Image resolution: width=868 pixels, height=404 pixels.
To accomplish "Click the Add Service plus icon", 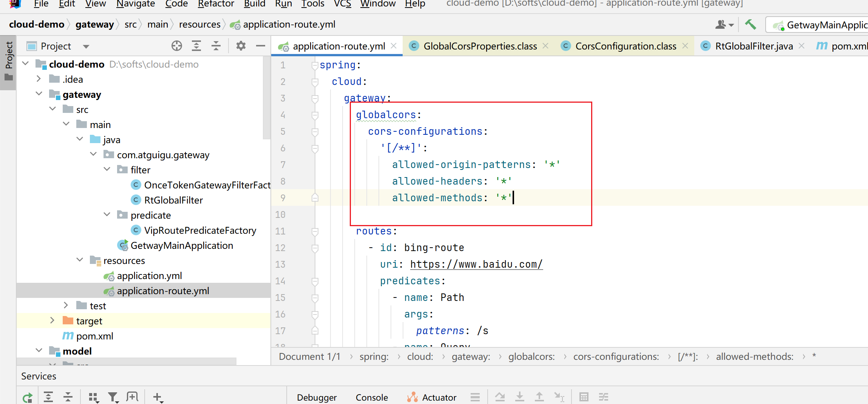I will 158,397.
